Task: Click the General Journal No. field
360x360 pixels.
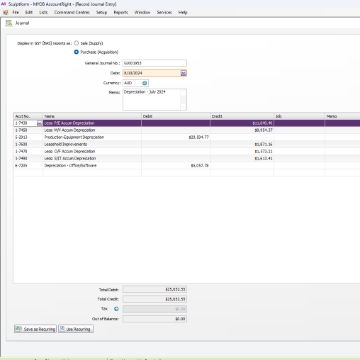Action: [154, 63]
